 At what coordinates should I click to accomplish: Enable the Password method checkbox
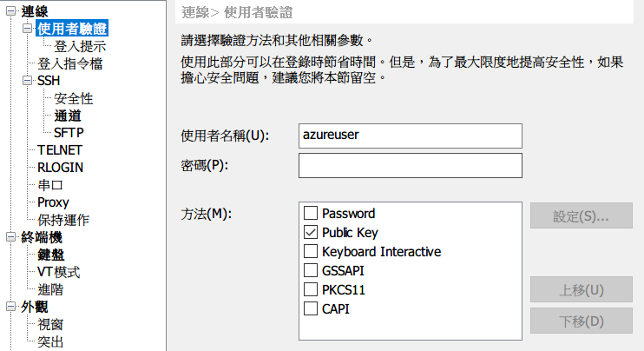click(x=311, y=214)
